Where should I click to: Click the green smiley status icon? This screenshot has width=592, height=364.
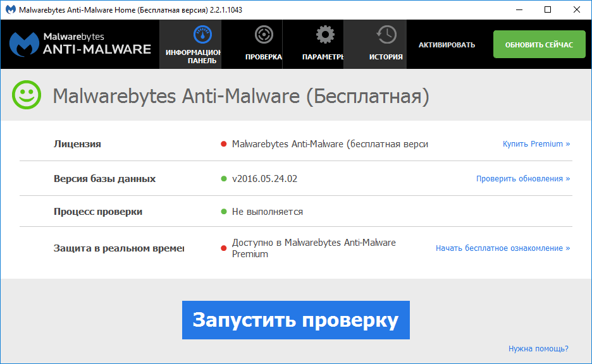coord(25,95)
